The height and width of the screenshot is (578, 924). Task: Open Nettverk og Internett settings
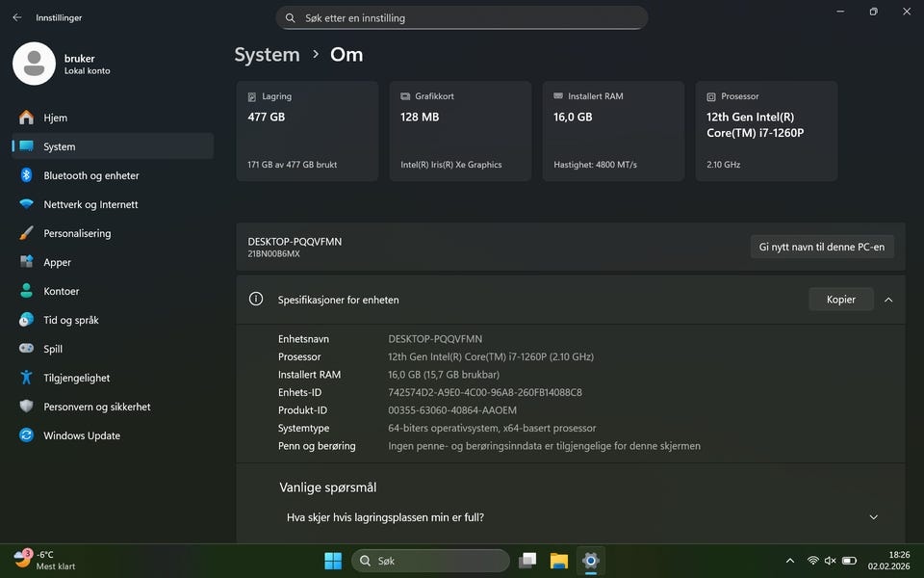(113, 204)
